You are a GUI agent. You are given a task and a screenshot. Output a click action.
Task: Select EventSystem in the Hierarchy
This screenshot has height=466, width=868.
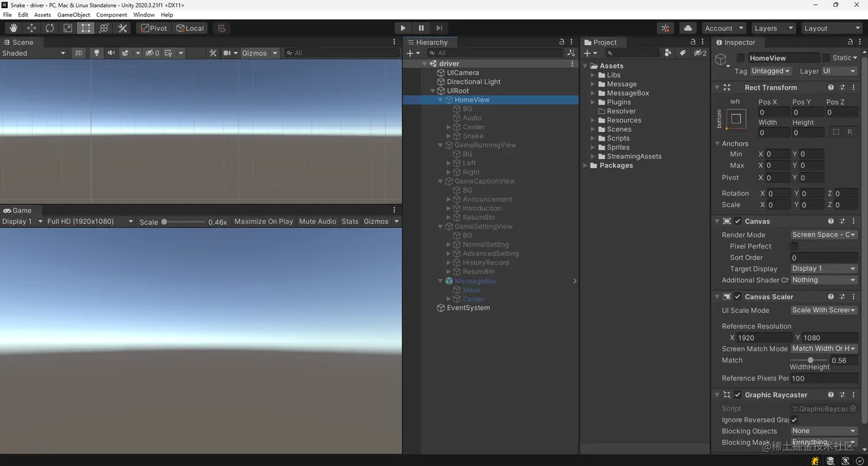(468, 308)
